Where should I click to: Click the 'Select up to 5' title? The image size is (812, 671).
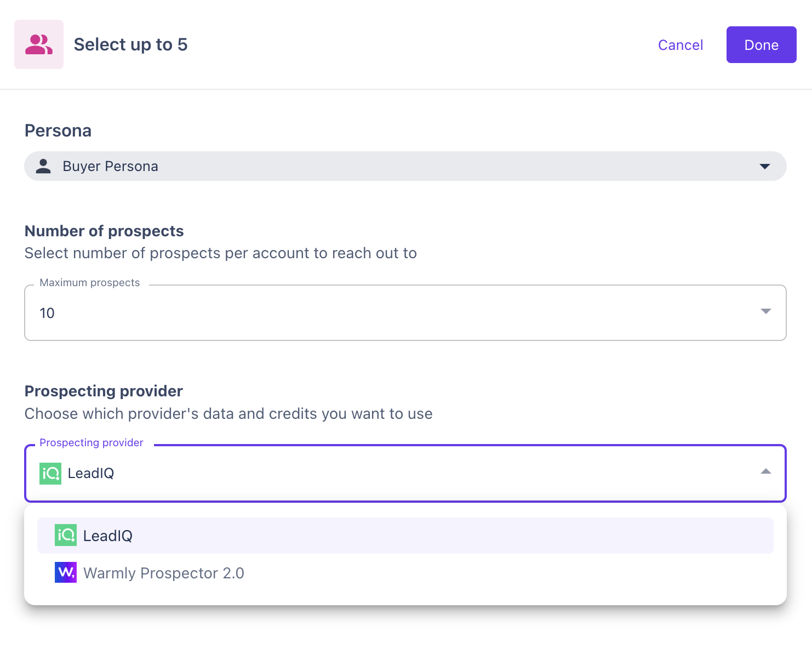click(130, 44)
